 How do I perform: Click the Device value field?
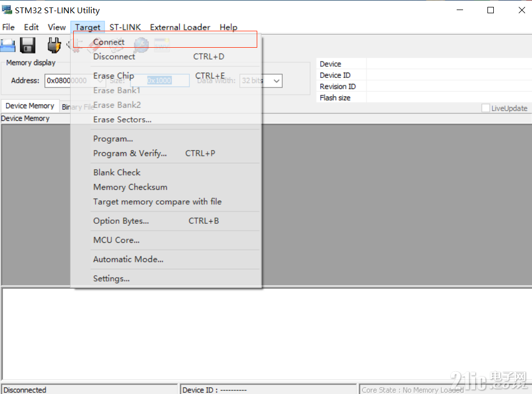click(x=449, y=64)
